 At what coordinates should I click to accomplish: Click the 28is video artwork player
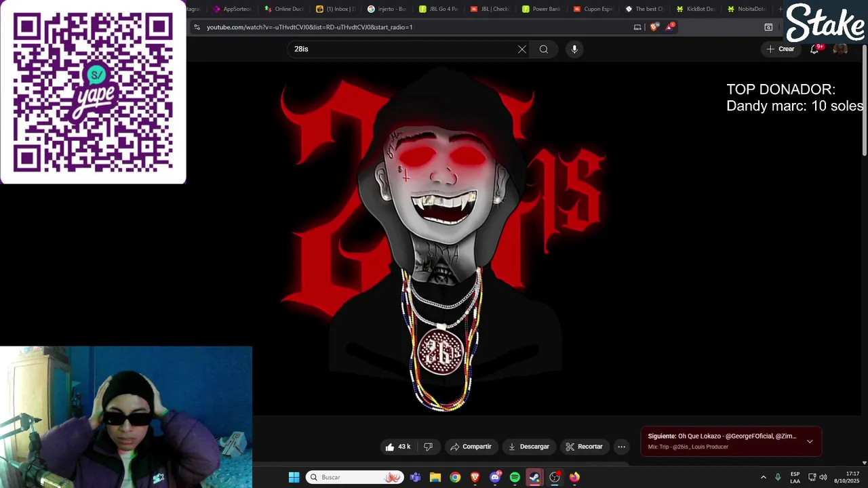coord(441,239)
